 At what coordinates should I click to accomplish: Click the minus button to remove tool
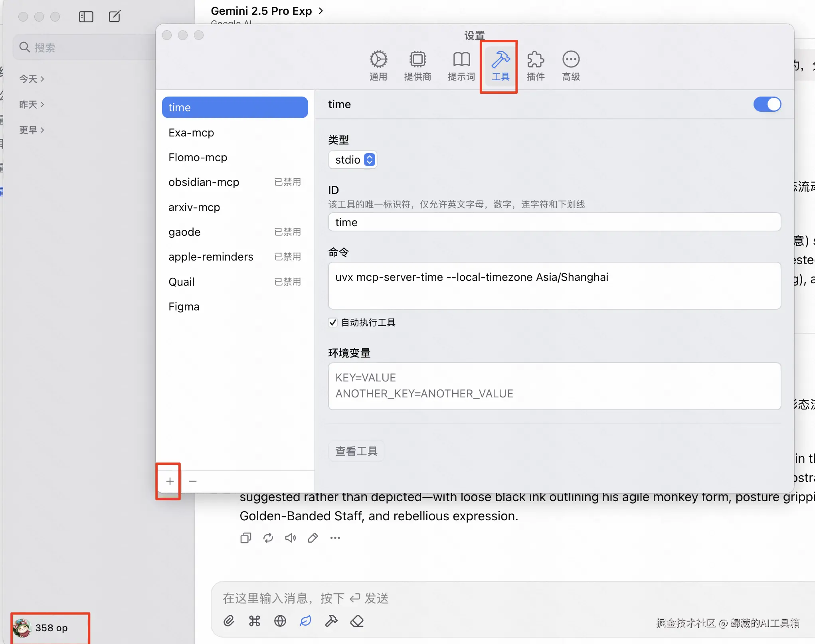(x=193, y=481)
